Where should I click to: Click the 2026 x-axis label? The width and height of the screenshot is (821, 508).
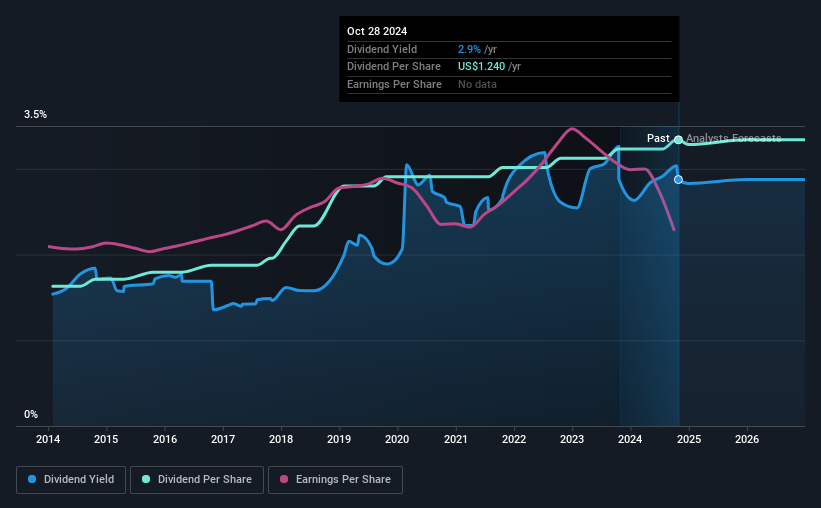click(747, 439)
